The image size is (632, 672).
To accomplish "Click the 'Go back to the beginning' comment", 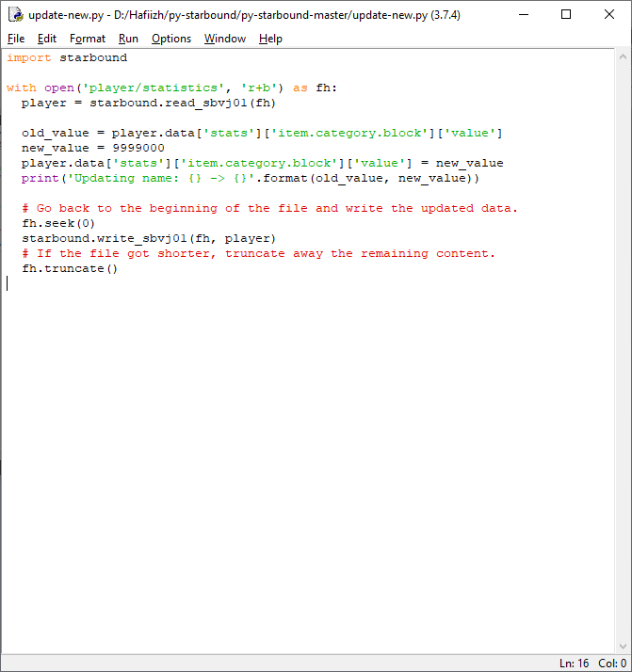I will click(269, 208).
